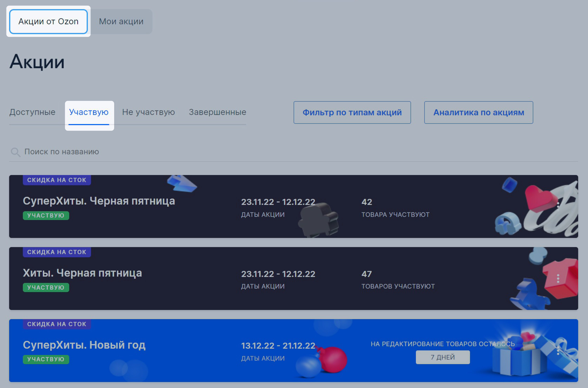The height and width of the screenshot is (388, 588).
Task: Open three-dot menu for Хиты. Черная пятница
Action: [x=558, y=278]
